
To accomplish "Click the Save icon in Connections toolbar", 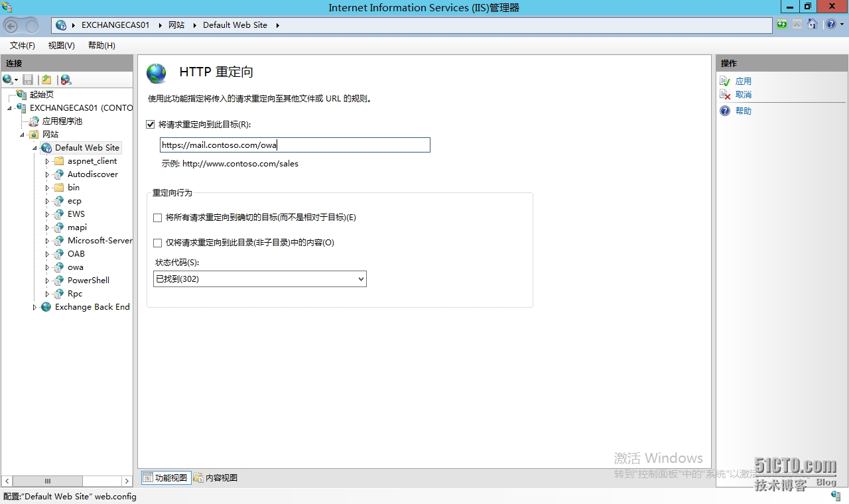I will coord(28,80).
